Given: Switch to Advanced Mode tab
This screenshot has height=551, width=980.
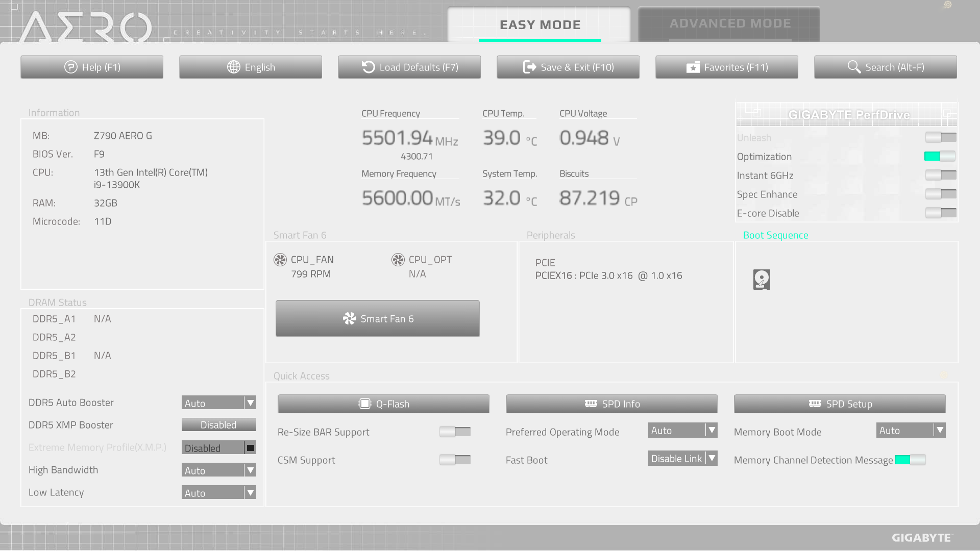Looking at the screenshot, I should coord(730,23).
